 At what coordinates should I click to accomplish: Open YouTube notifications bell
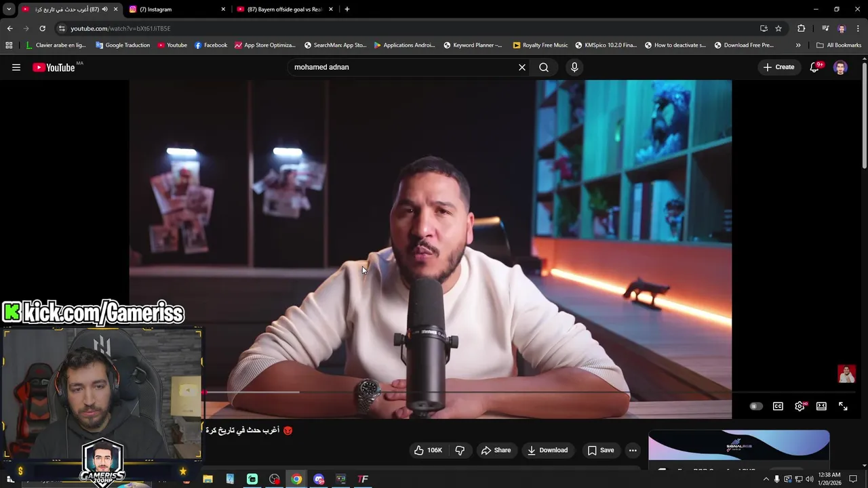814,67
